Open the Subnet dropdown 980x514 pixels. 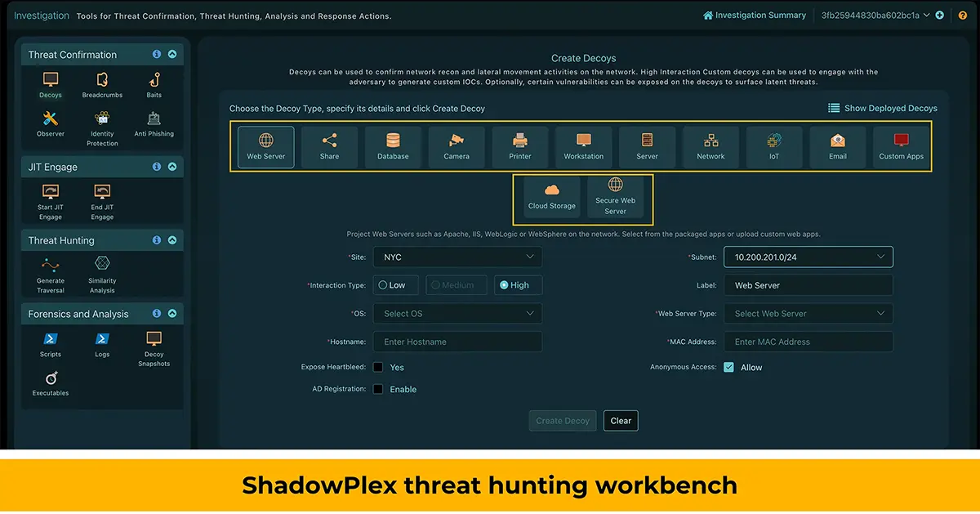tap(808, 257)
